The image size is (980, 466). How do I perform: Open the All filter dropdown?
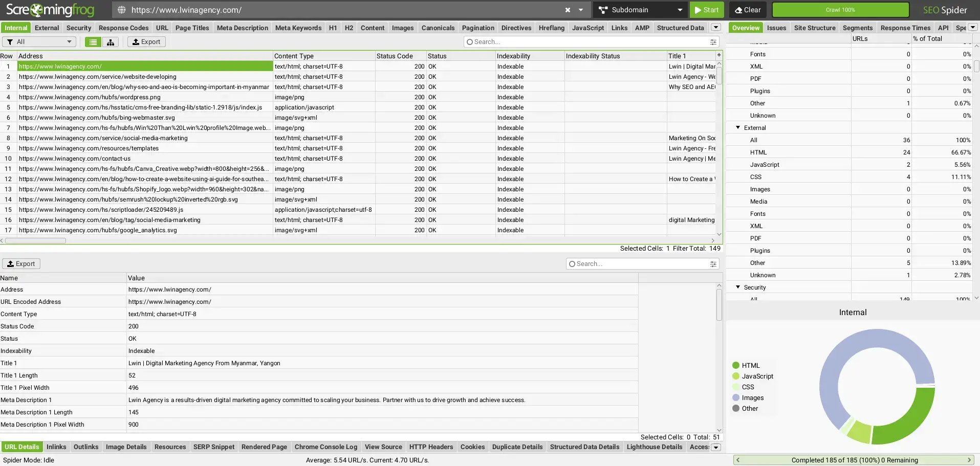point(39,42)
